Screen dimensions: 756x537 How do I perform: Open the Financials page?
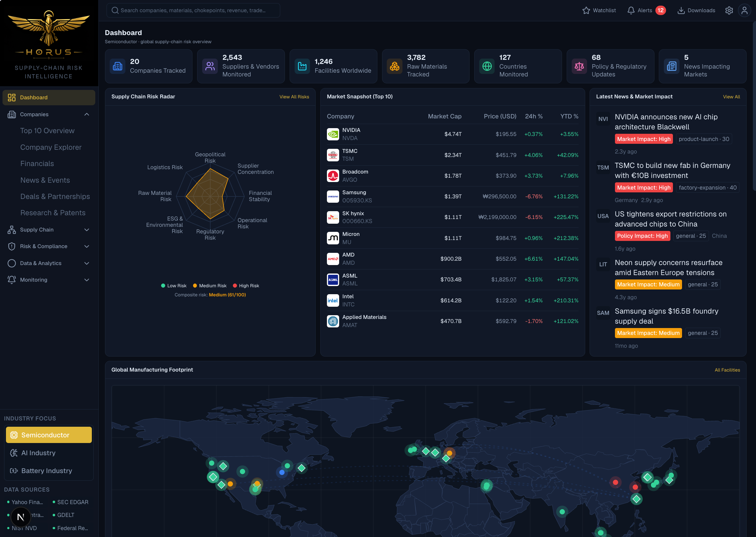[x=37, y=164]
